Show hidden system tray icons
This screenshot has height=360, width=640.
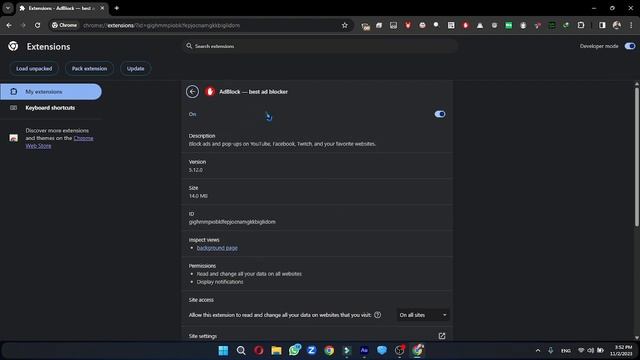pos(538,350)
